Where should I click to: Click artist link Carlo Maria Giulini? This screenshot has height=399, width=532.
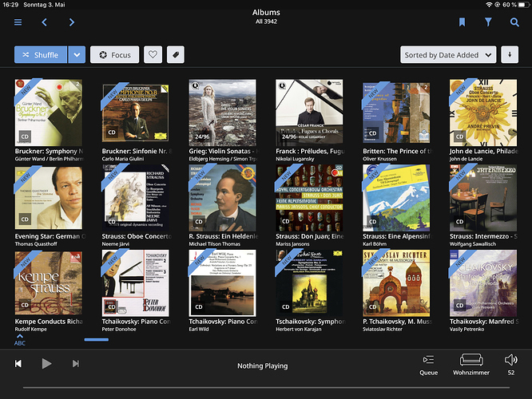click(123, 159)
